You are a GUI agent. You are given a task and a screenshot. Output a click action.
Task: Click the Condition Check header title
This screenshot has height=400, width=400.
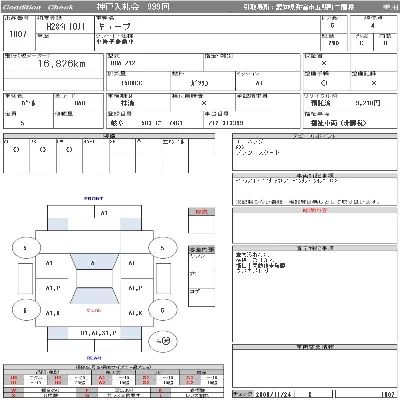tap(38, 7)
